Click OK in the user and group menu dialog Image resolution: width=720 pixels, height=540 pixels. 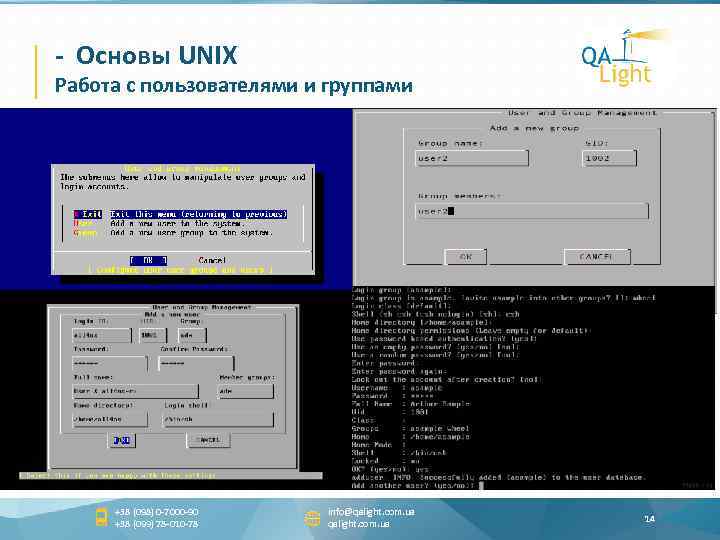pyautogui.click(x=148, y=260)
